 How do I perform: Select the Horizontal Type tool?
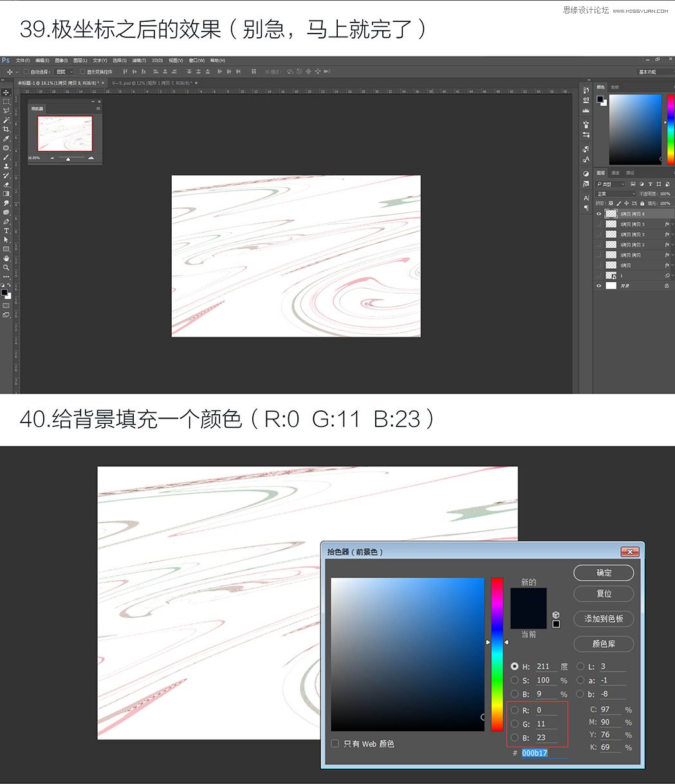tap(6, 230)
